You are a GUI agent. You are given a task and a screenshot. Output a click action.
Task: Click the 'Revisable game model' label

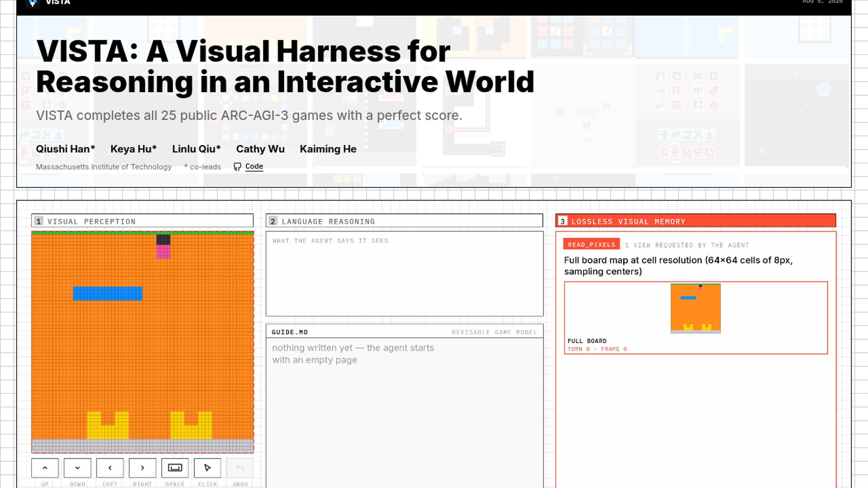click(495, 332)
